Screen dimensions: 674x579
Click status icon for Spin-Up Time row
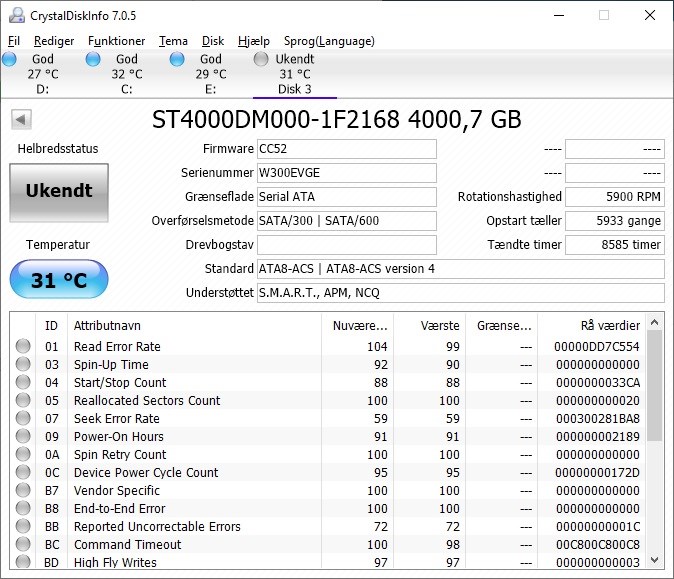coord(23,364)
